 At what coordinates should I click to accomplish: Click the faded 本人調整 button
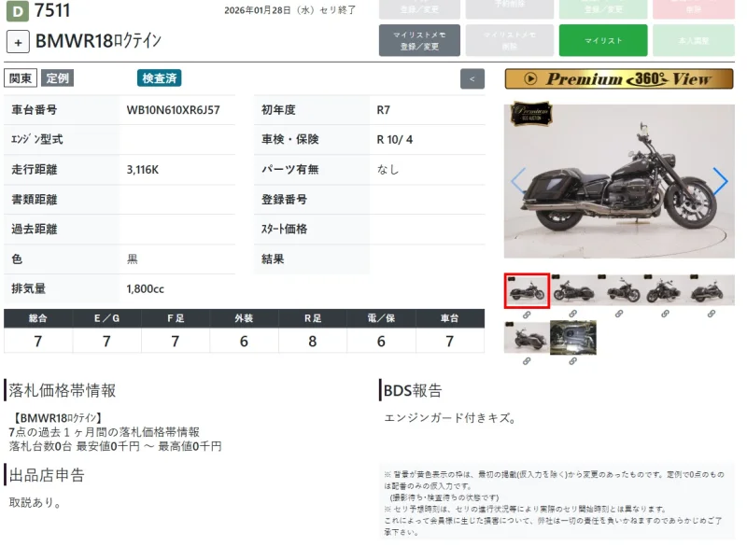coord(694,40)
